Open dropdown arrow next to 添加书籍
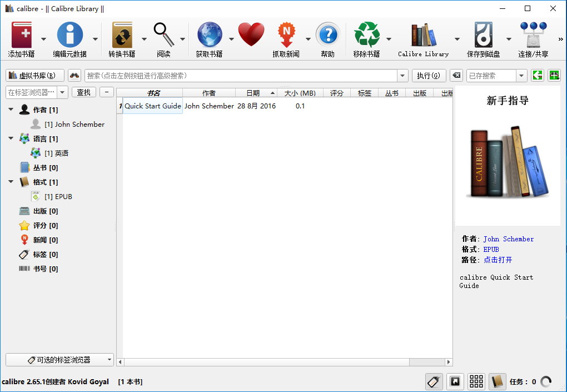 tap(43, 39)
